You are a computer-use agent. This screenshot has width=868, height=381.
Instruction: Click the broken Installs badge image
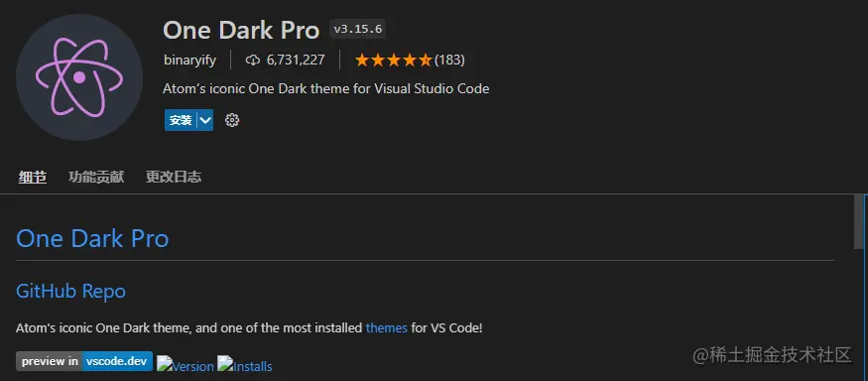tap(244, 364)
